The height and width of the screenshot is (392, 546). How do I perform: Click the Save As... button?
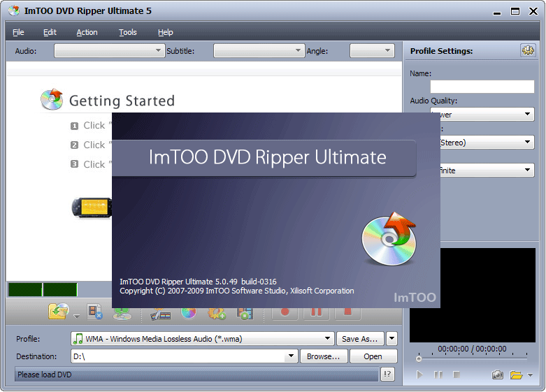click(360, 338)
